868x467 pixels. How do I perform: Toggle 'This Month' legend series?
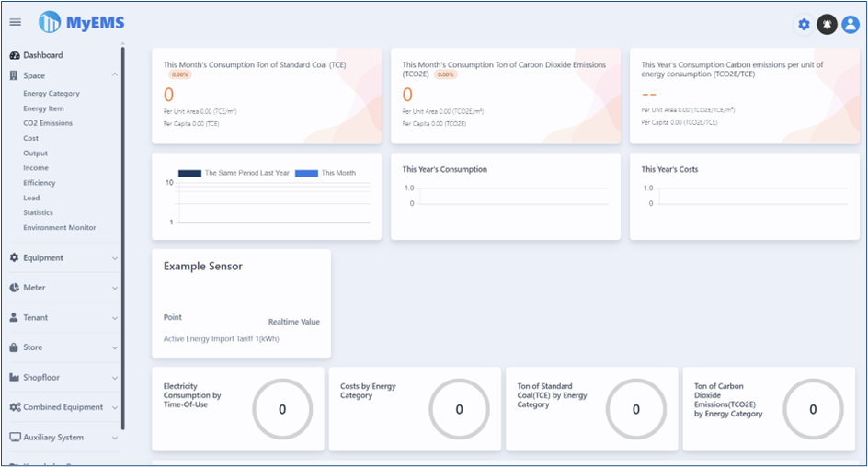325,173
